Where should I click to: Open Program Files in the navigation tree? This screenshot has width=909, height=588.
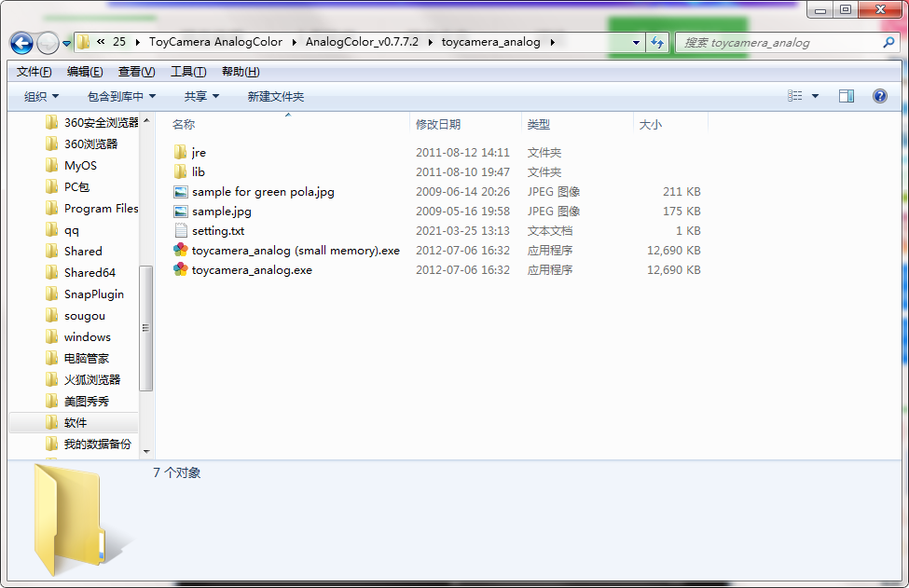pos(91,209)
